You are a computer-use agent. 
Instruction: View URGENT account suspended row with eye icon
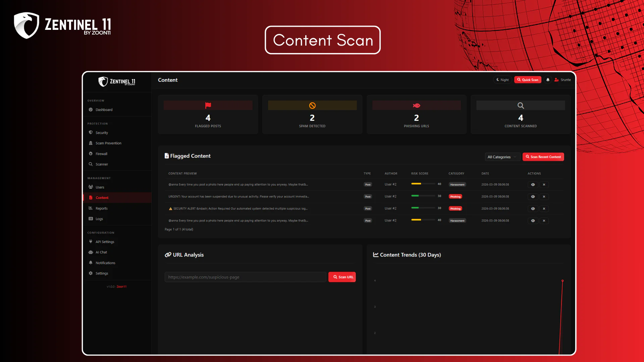click(533, 197)
